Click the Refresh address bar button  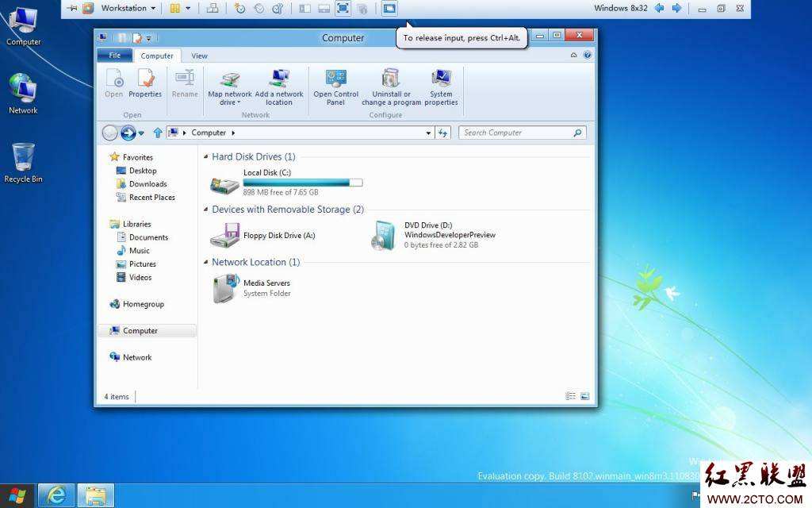point(442,133)
